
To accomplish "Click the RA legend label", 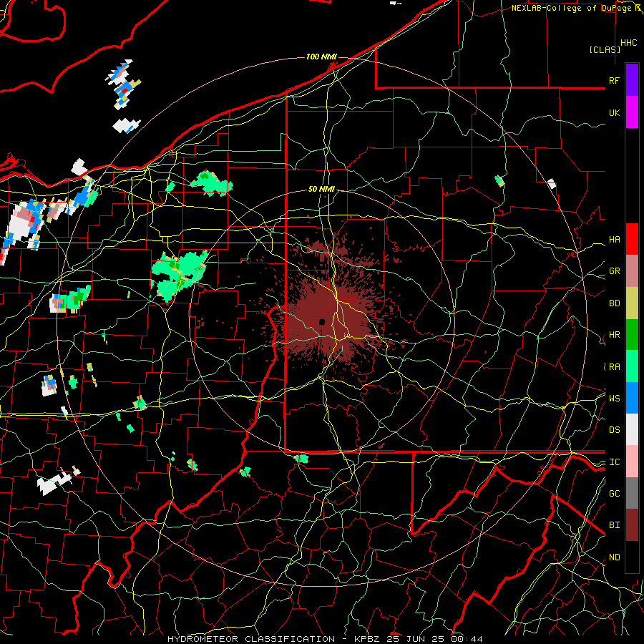I will [x=614, y=367].
